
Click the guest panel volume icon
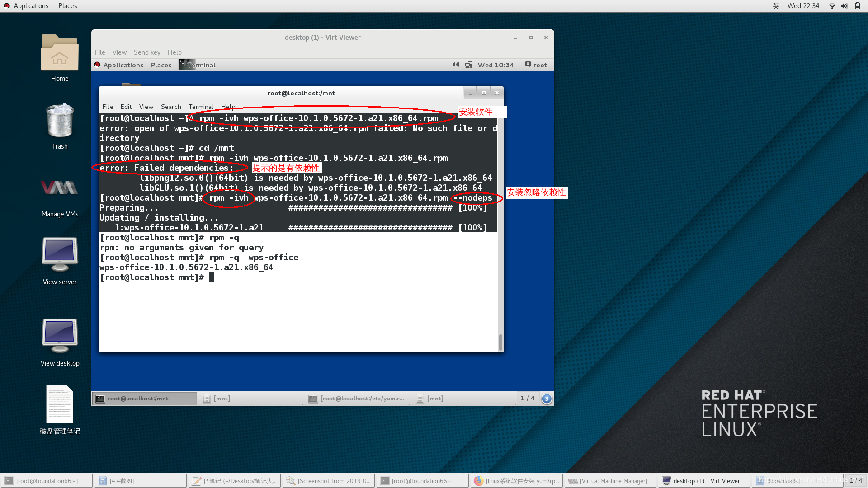click(456, 65)
